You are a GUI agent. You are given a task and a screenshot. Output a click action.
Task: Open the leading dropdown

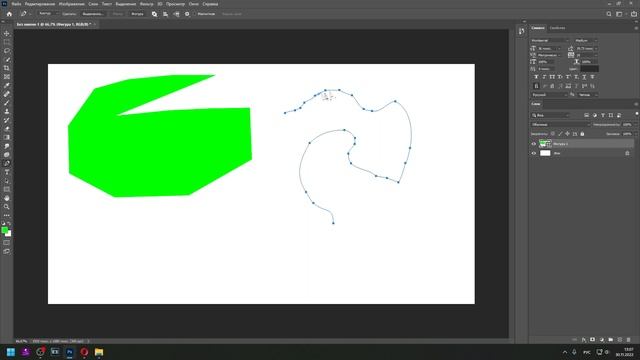click(587, 48)
